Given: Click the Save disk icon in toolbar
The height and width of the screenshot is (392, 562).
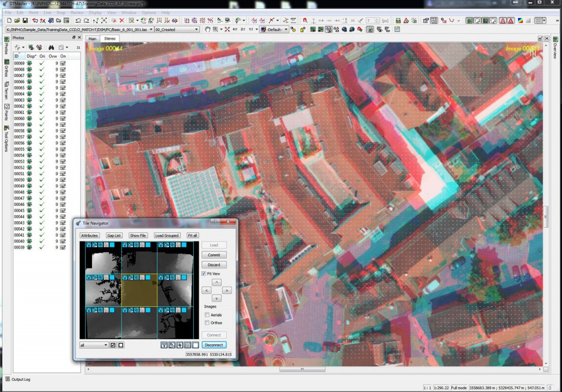Looking at the screenshot, I should click(x=25, y=21).
